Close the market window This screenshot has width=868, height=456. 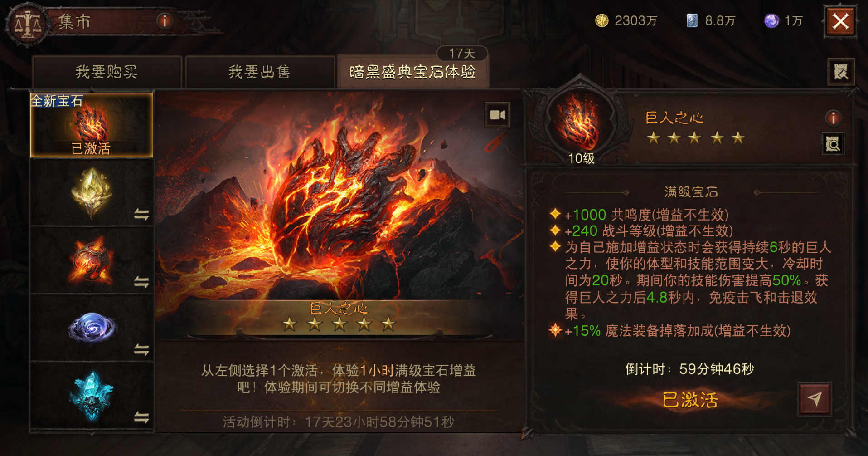point(840,21)
